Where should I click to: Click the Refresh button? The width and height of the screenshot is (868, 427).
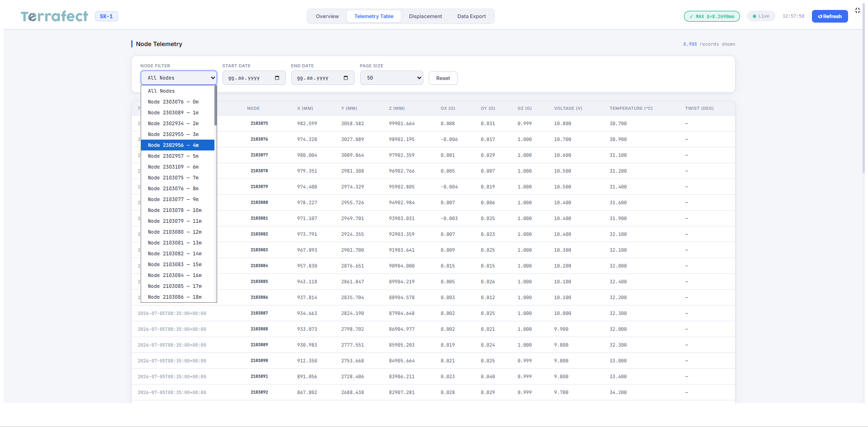point(830,16)
